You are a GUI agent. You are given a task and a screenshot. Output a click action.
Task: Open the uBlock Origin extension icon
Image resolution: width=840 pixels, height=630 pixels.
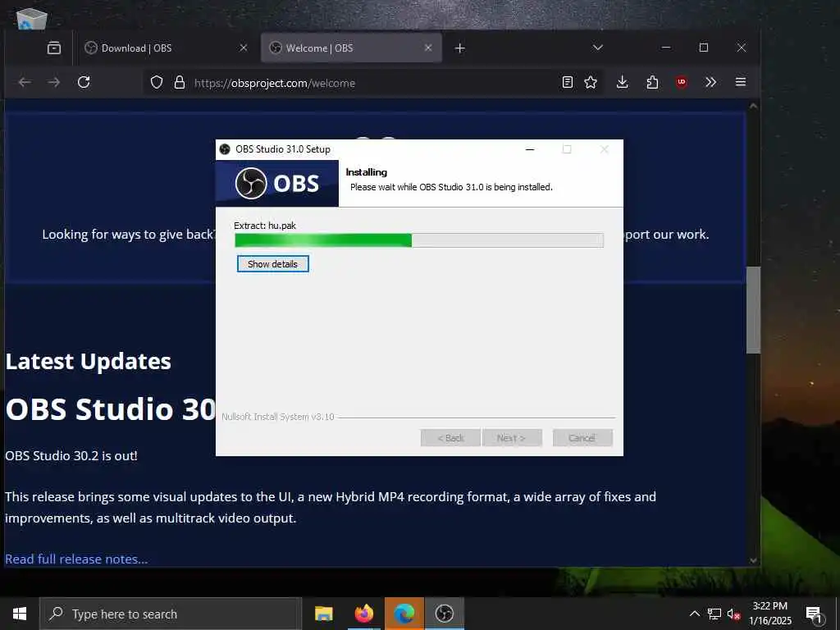click(682, 83)
